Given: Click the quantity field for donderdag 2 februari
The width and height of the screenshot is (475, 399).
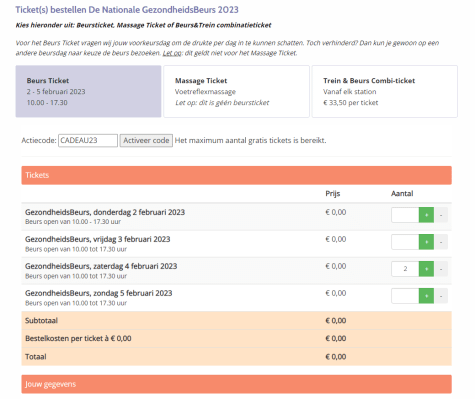Looking at the screenshot, I should pos(405,215).
